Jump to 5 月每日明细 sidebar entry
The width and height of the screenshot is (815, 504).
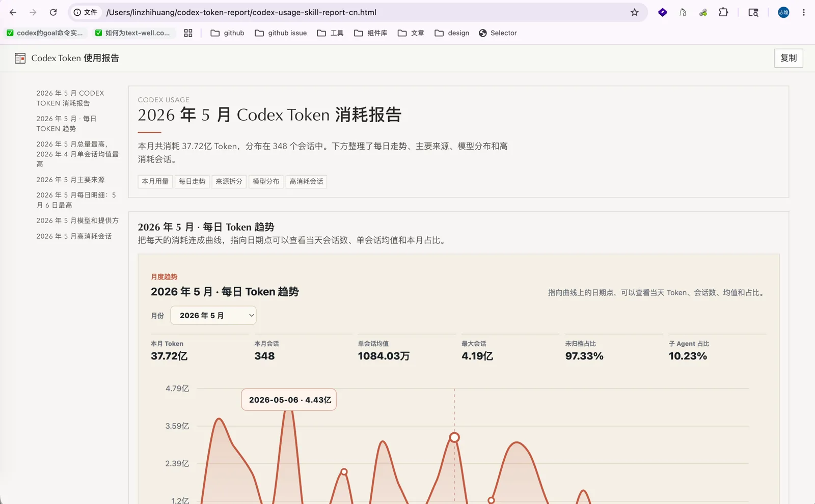76,200
